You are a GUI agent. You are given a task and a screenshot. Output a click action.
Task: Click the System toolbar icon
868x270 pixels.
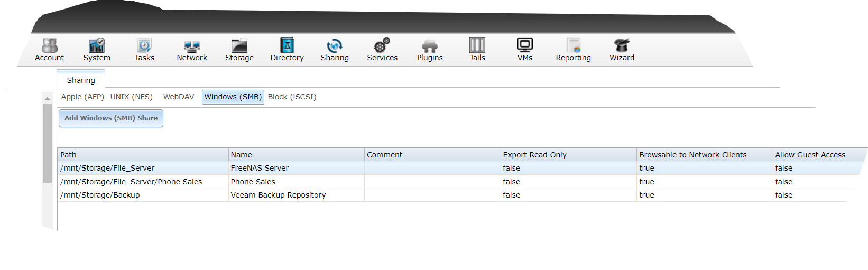[x=97, y=46]
